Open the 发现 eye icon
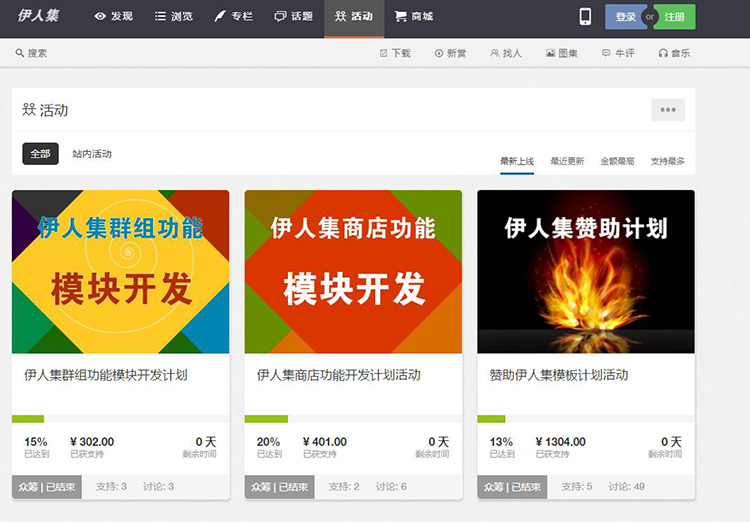The width and height of the screenshot is (750, 522). (100, 16)
